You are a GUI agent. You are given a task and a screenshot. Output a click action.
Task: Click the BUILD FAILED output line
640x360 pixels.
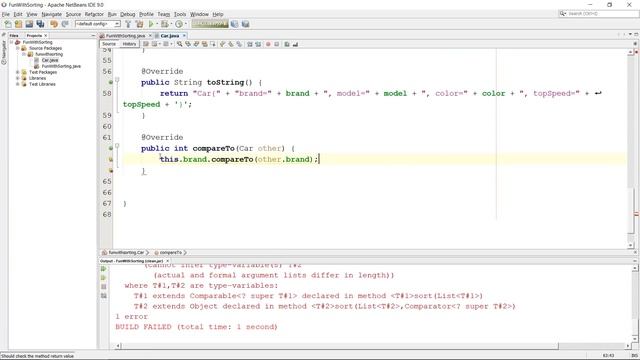(196, 327)
